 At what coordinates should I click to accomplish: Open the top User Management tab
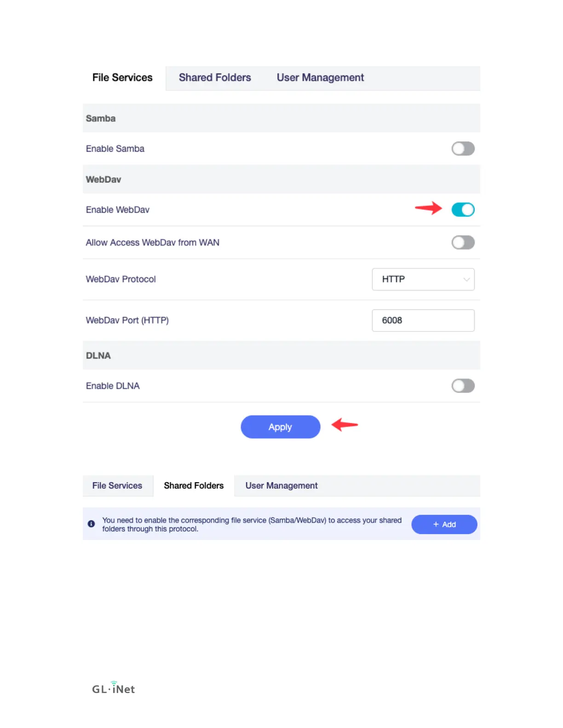pyautogui.click(x=320, y=78)
